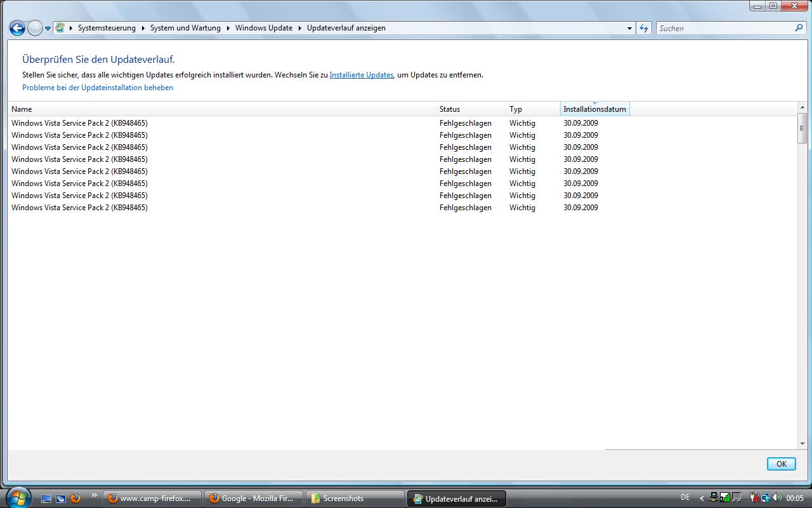Click Show Desktop icon in Quick Launch
Image resolution: width=812 pixels, height=508 pixels.
46,498
